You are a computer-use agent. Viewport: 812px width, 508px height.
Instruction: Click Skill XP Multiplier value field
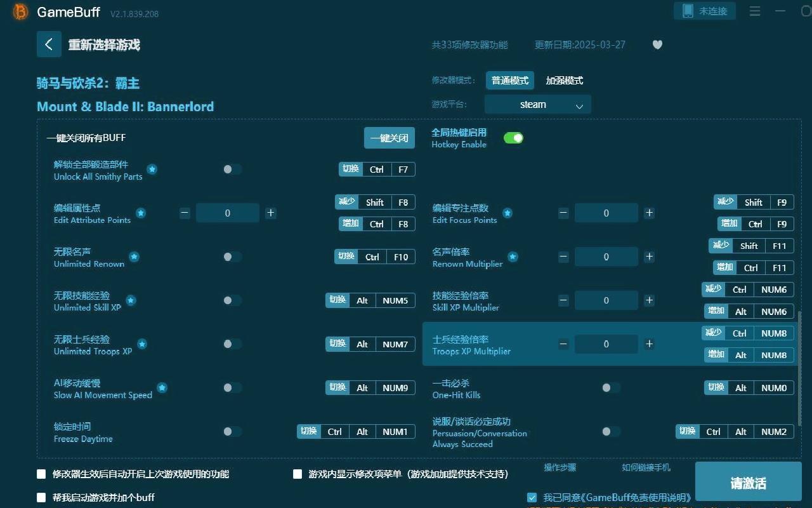tap(606, 300)
